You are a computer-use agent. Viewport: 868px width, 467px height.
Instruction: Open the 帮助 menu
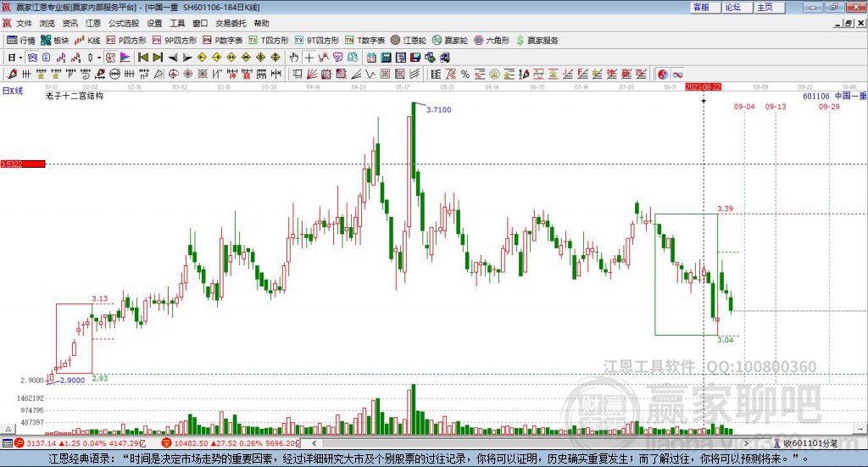click(261, 23)
